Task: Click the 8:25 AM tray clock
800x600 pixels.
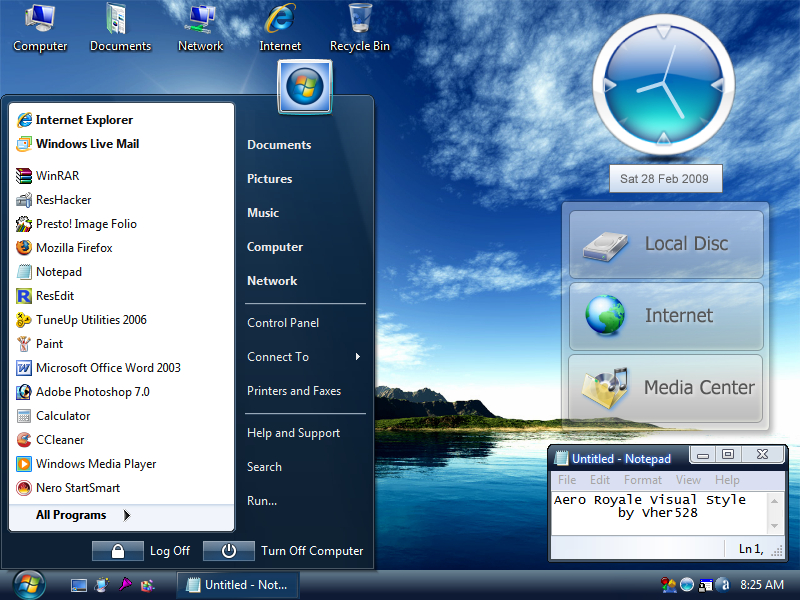Action: pyautogui.click(x=762, y=585)
